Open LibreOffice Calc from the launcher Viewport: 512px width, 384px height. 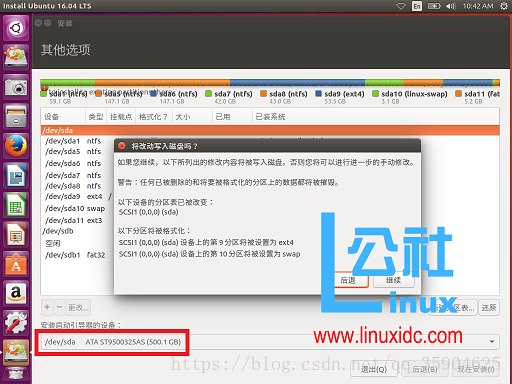click(16, 204)
